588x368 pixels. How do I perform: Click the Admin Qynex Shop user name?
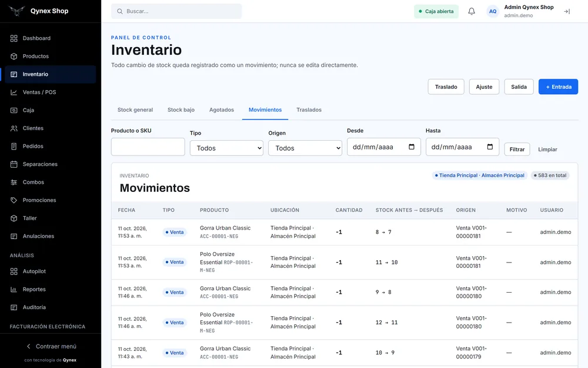529,7
